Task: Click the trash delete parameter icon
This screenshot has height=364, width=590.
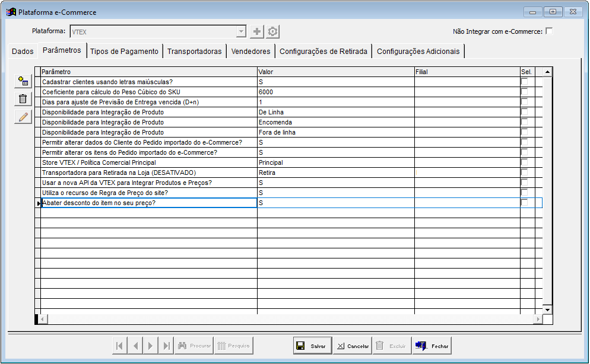Action: [x=23, y=99]
